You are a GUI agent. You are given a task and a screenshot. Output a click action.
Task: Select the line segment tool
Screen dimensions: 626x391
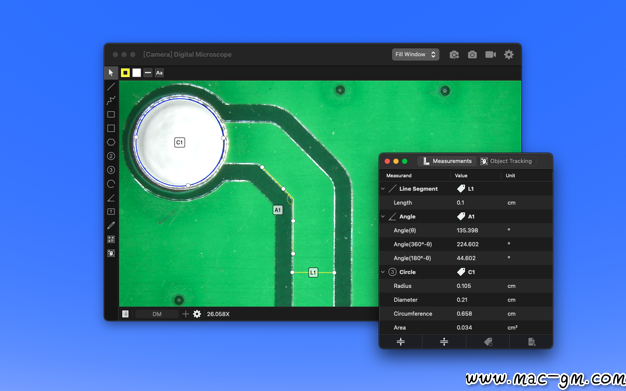click(x=111, y=86)
